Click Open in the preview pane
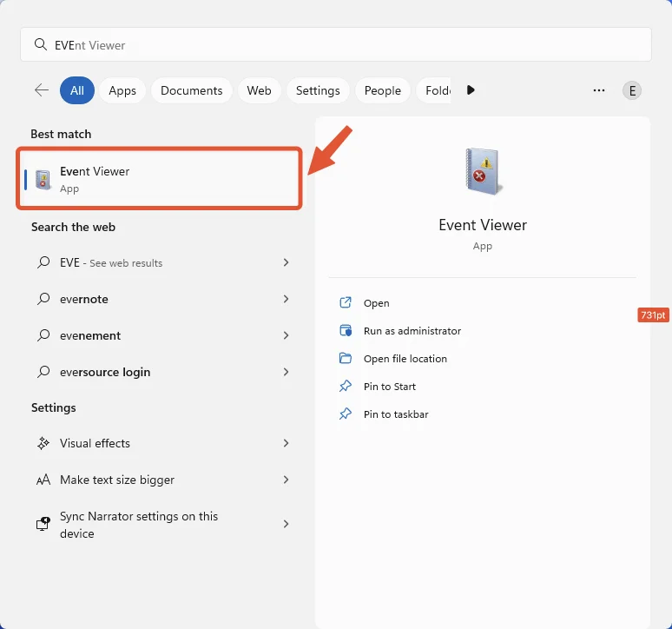672x629 pixels. click(376, 303)
